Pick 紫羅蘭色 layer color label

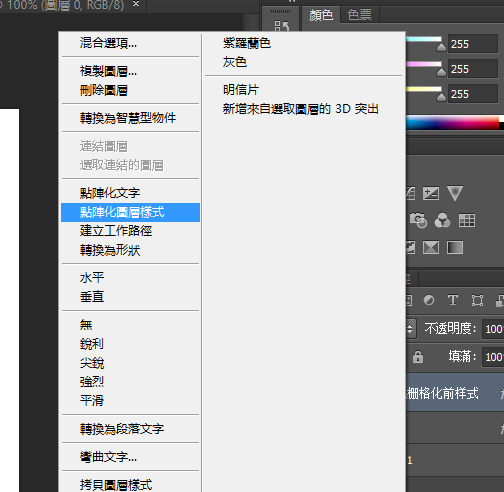(303, 43)
